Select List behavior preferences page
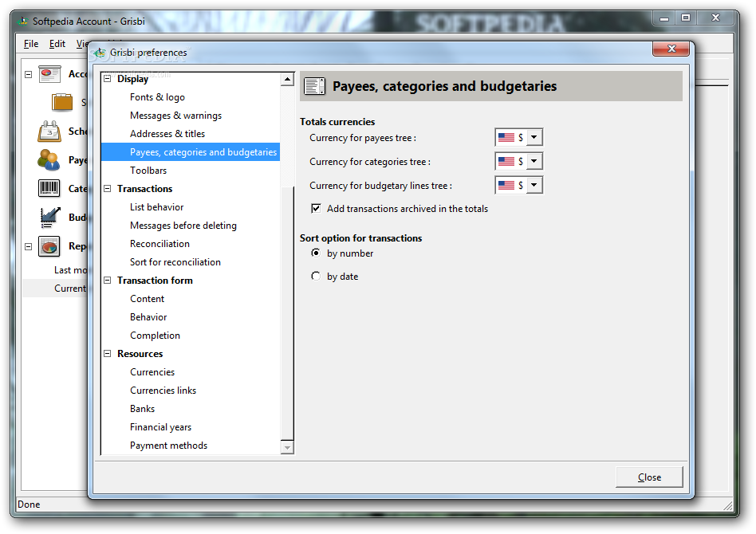Screen dimensions: 756x534 click(x=156, y=206)
